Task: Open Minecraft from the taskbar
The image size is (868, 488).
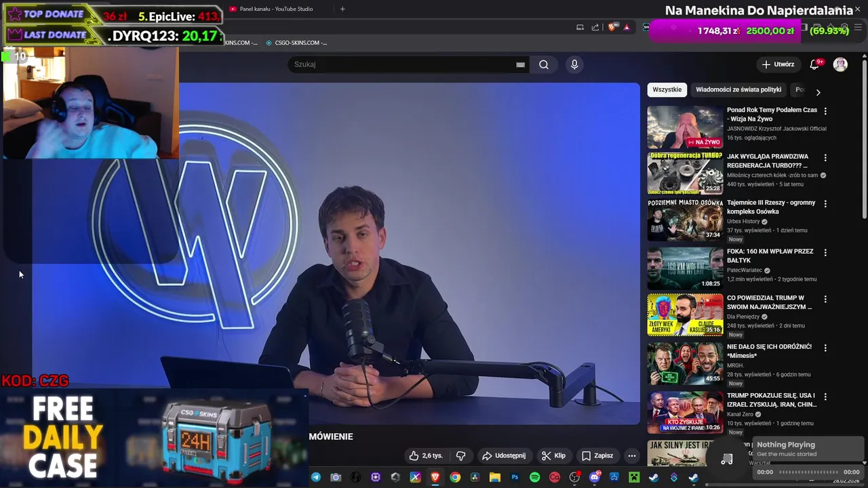Action: [634, 477]
